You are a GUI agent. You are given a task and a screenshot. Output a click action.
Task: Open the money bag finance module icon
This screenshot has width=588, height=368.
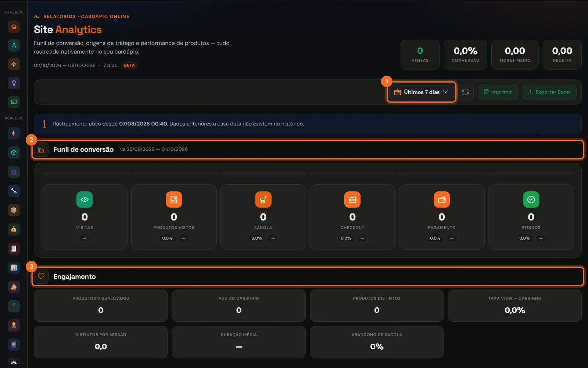(14, 229)
